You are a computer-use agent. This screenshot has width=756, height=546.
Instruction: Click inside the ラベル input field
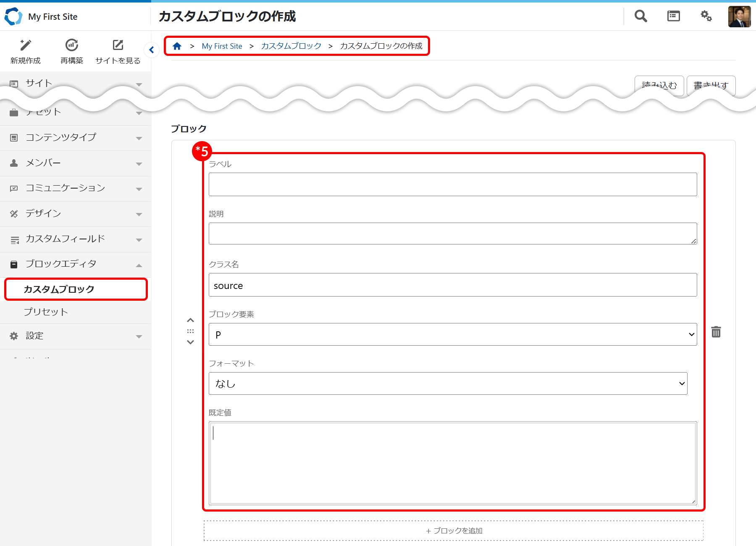(453, 184)
